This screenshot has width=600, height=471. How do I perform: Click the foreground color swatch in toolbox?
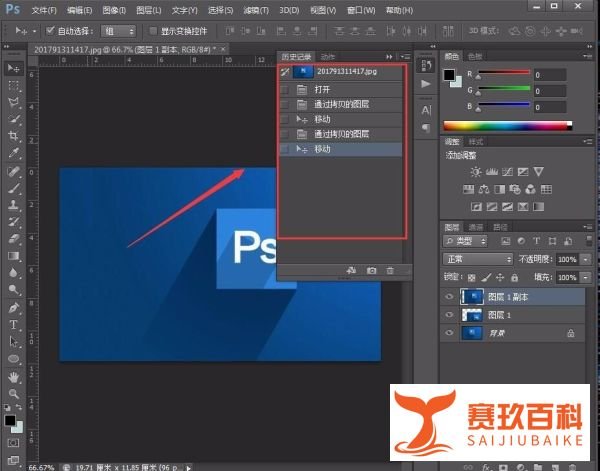[10, 420]
